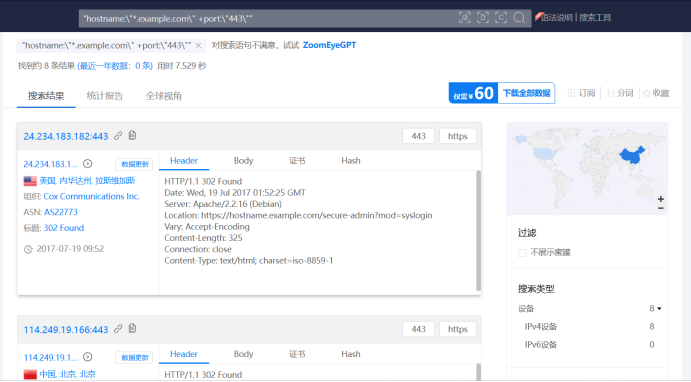The height and width of the screenshot is (382, 691).
Task: Click the United States flag icon
Action: (x=30, y=181)
